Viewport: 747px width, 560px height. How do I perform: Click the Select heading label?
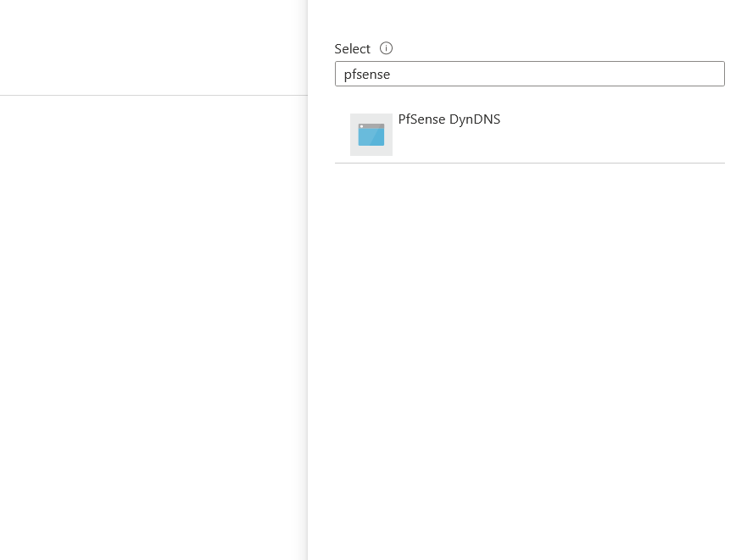[353, 48]
